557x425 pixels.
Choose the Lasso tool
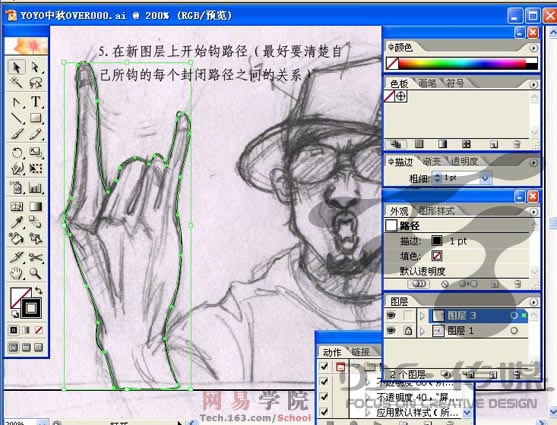36,83
